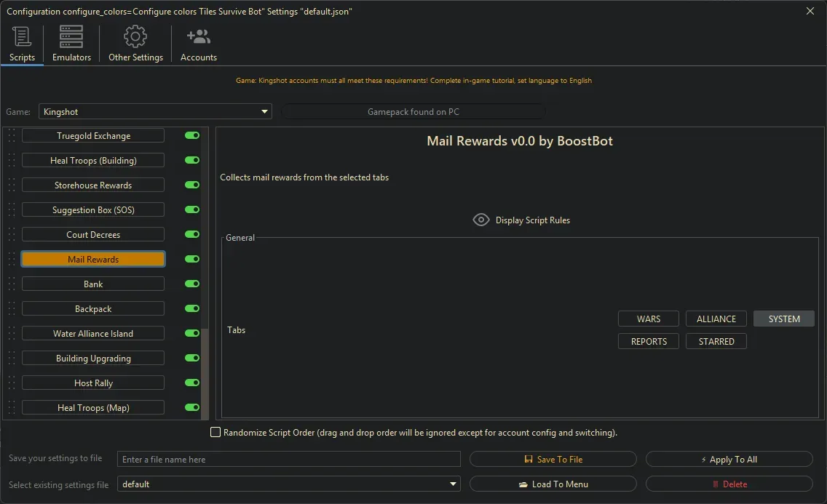Click the Display Script Rules eye icon
This screenshot has width=827, height=504.
480,220
